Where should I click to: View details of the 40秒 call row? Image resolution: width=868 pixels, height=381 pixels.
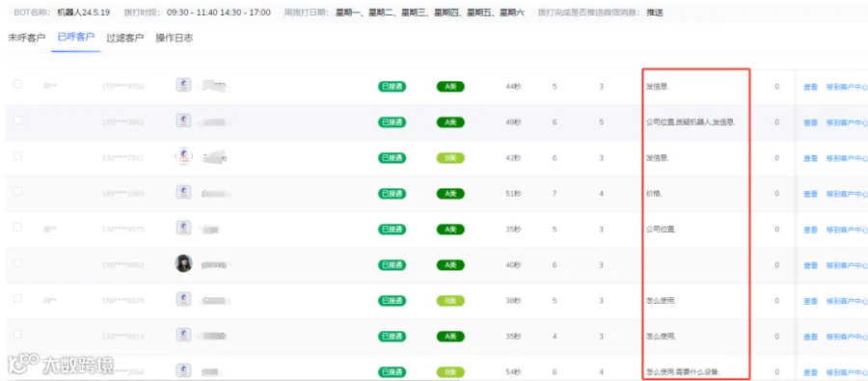(x=810, y=266)
